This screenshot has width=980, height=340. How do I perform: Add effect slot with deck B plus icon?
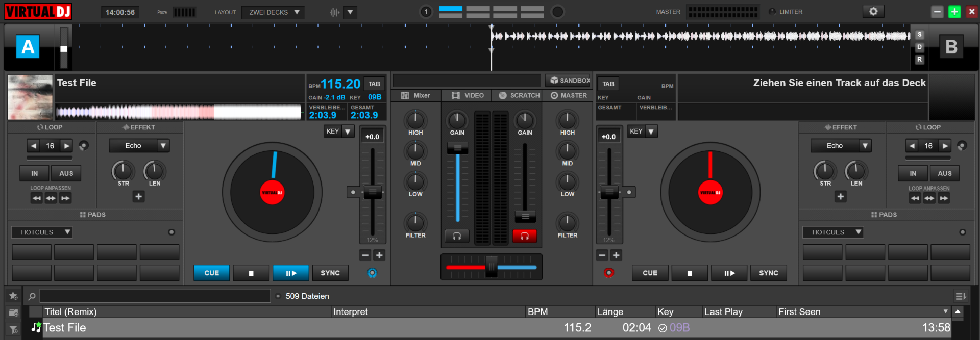click(841, 197)
